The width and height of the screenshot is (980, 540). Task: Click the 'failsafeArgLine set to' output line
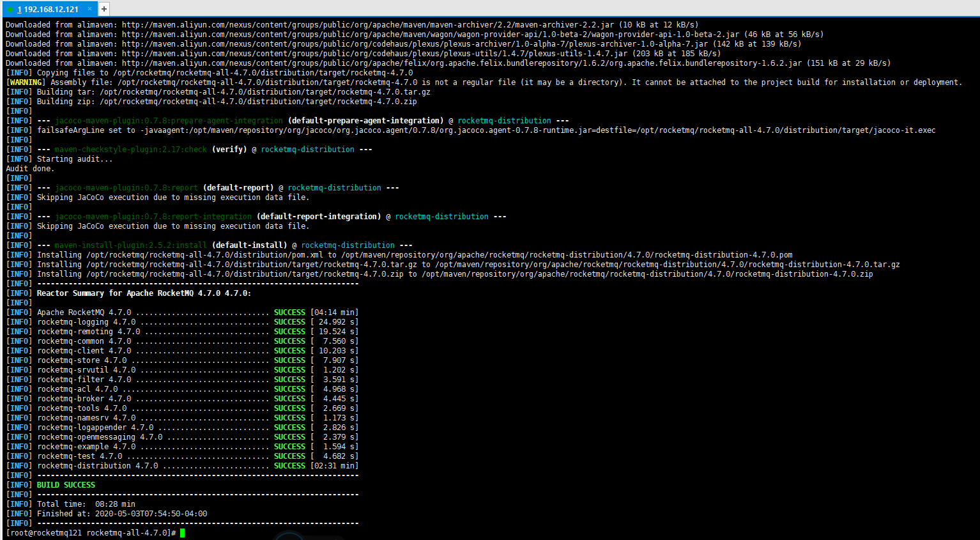coord(471,130)
